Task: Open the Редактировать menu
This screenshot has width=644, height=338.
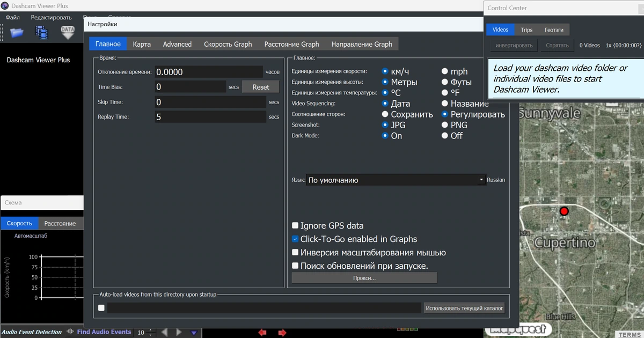Action: click(x=51, y=17)
